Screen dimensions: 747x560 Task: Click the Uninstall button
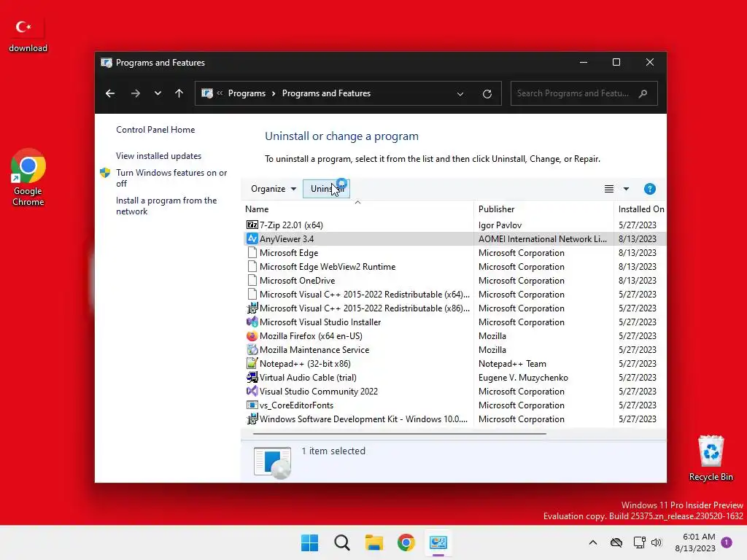click(x=326, y=189)
